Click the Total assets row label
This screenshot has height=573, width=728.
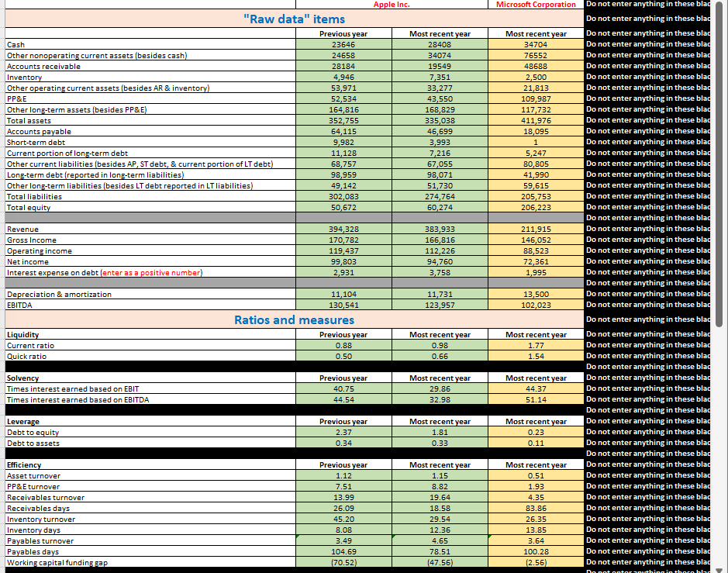click(x=33, y=120)
